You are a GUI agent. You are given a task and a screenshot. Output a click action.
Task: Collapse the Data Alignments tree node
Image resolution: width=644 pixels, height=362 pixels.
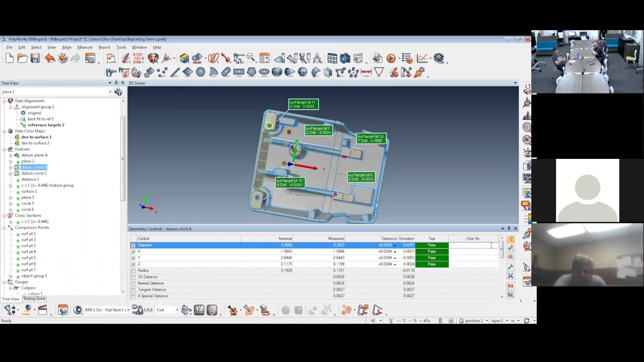4,101
